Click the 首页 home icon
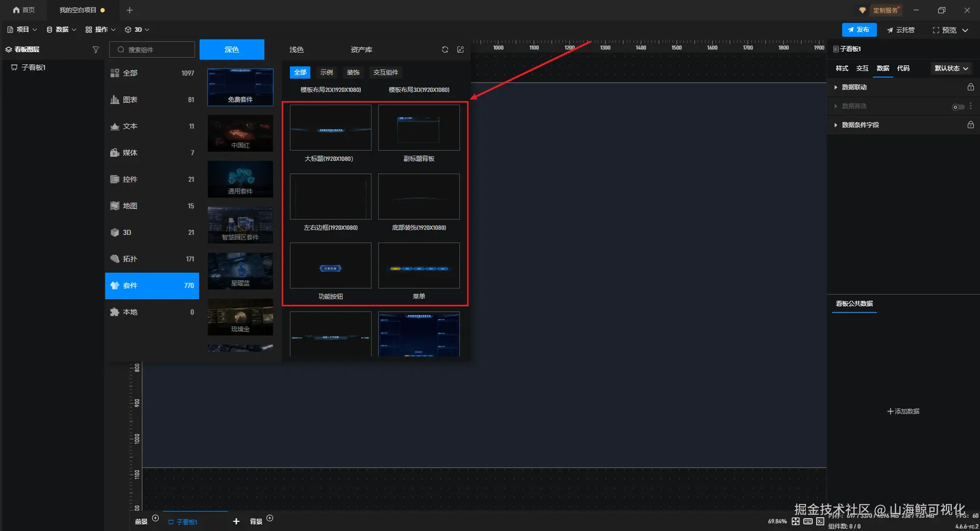Image resolution: width=980 pixels, height=531 pixels. [x=16, y=10]
